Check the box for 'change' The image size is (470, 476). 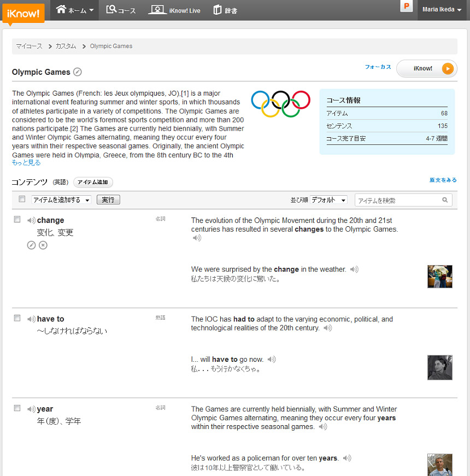click(x=17, y=219)
